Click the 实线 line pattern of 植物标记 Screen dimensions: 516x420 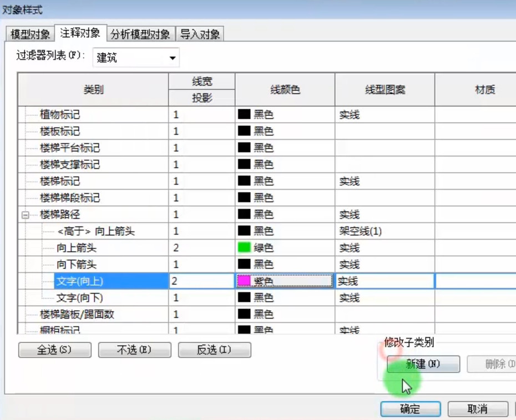(x=385, y=114)
